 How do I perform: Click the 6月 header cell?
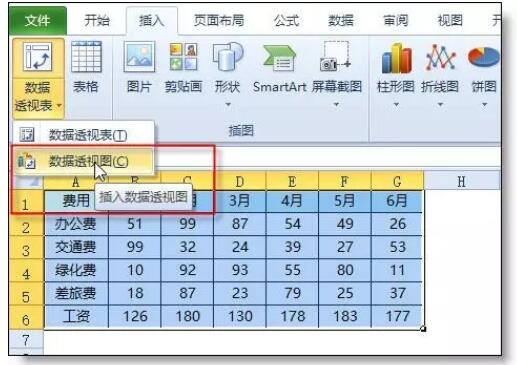coord(397,201)
